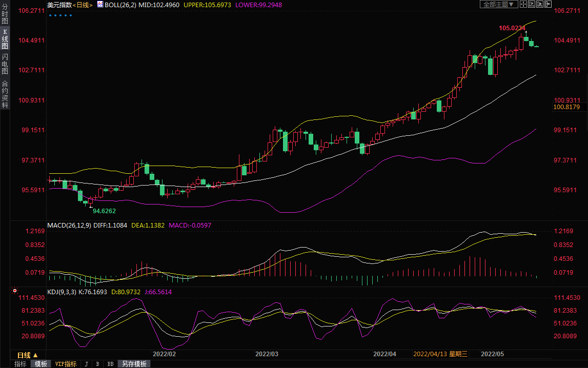The height and width of the screenshot is (368, 588).
Task: Open the 合约资料 side tab
Action: coord(5,94)
